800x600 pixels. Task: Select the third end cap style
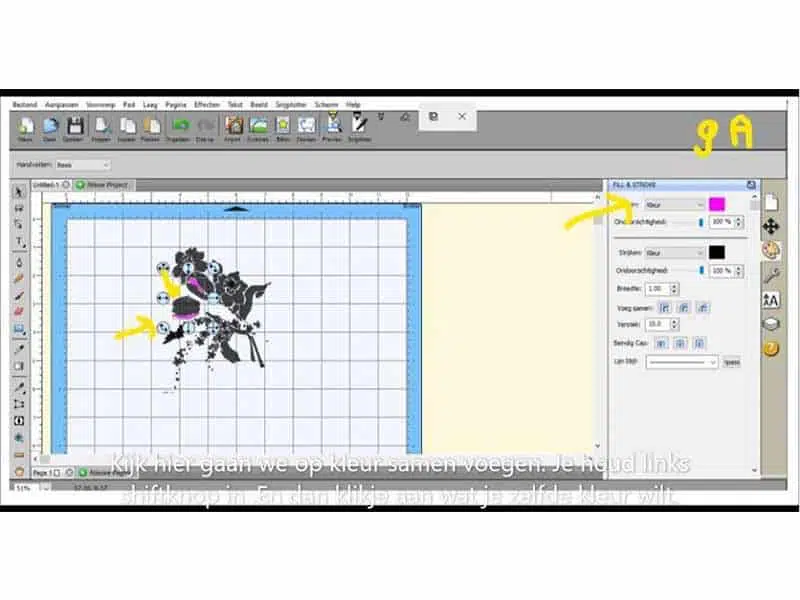699,343
